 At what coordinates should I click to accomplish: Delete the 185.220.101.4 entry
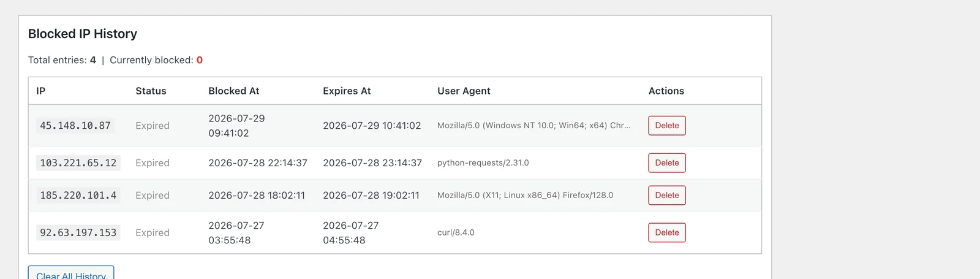(667, 196)
